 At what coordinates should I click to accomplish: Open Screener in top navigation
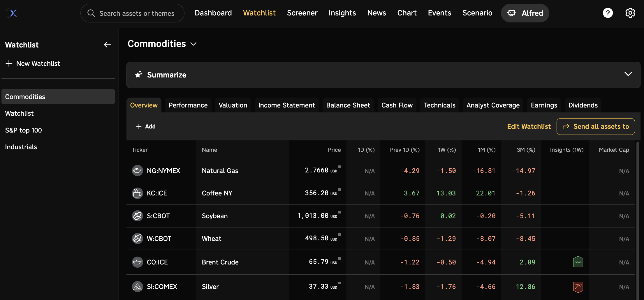point(302,13)
